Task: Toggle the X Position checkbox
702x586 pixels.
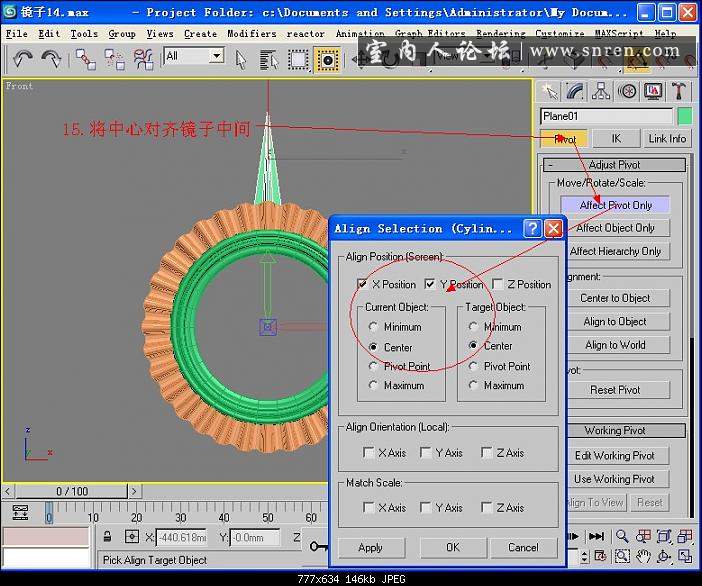Action: (x=362, y=284)
